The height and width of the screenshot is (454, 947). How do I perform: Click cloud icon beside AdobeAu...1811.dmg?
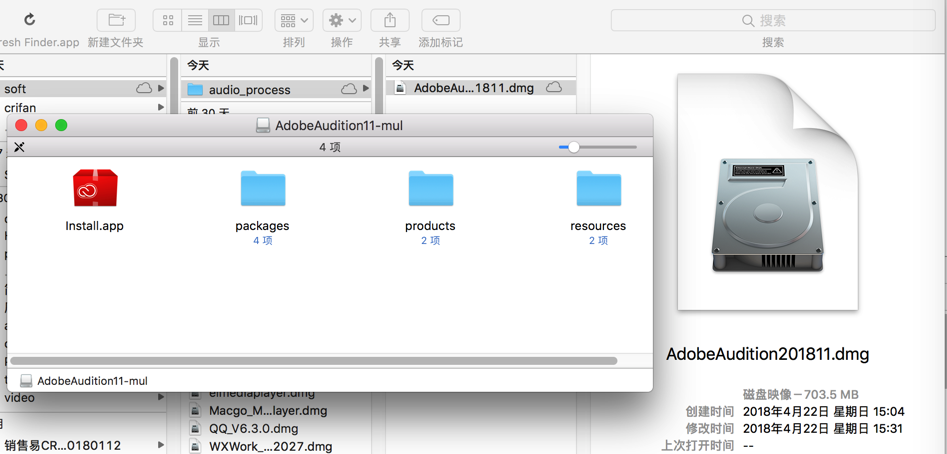click(554, 88)
